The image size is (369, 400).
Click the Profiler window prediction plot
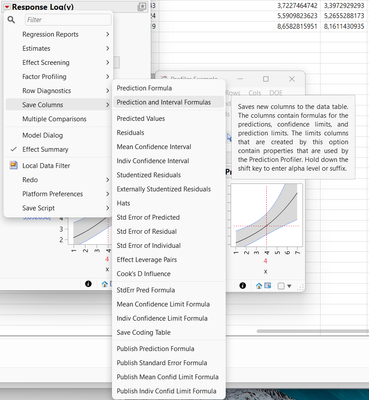(x=266, y=215)
